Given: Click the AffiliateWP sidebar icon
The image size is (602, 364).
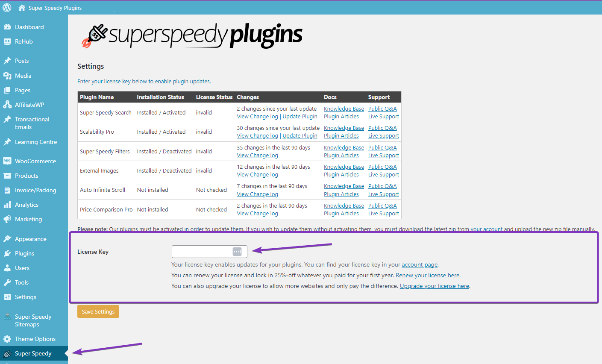Looking at the screenshot, I should [7, 105].
